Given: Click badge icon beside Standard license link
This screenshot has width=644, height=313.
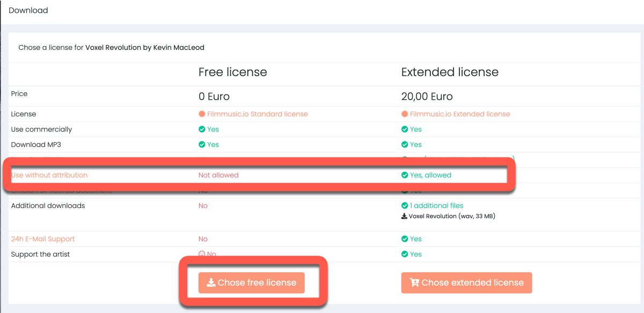Looking at the screenshot, I should click(202, 114).
